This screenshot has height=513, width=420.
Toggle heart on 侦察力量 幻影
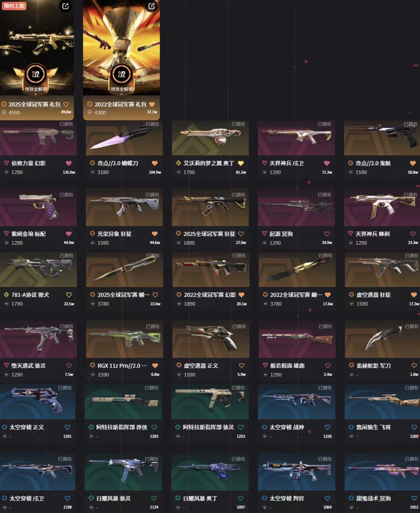coord(68,163)
